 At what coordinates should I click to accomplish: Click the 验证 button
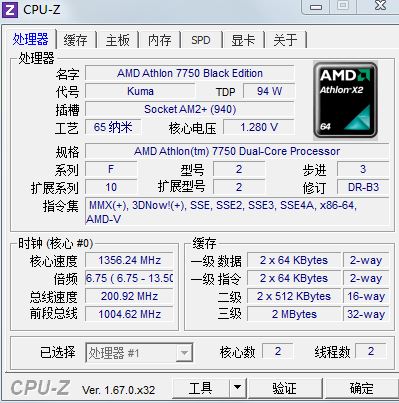pyautogui.click(x=284, y=388)
